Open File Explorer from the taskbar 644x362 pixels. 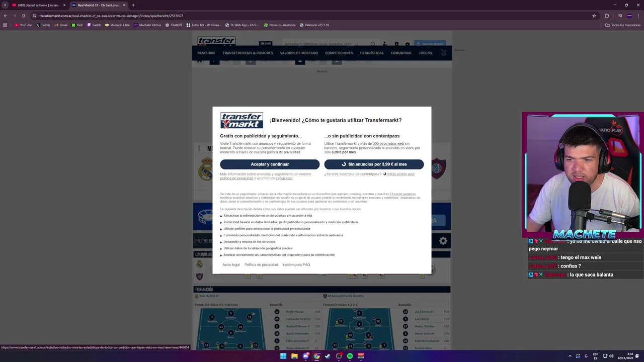[294, 356]
